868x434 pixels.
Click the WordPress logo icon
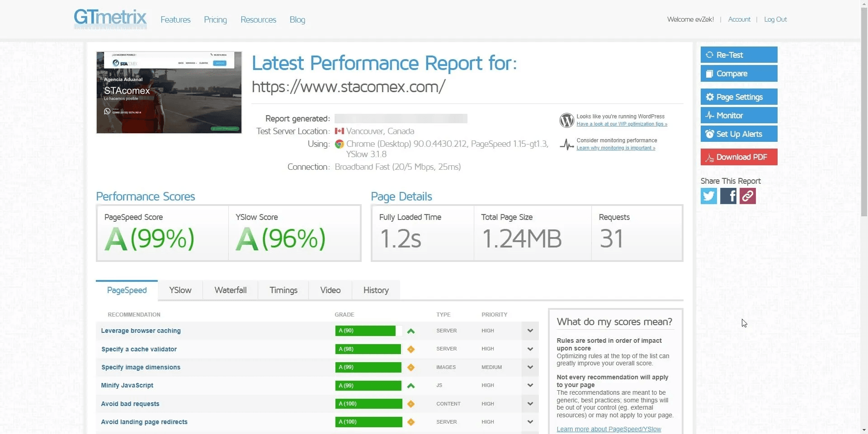click(x=566, y=120)
